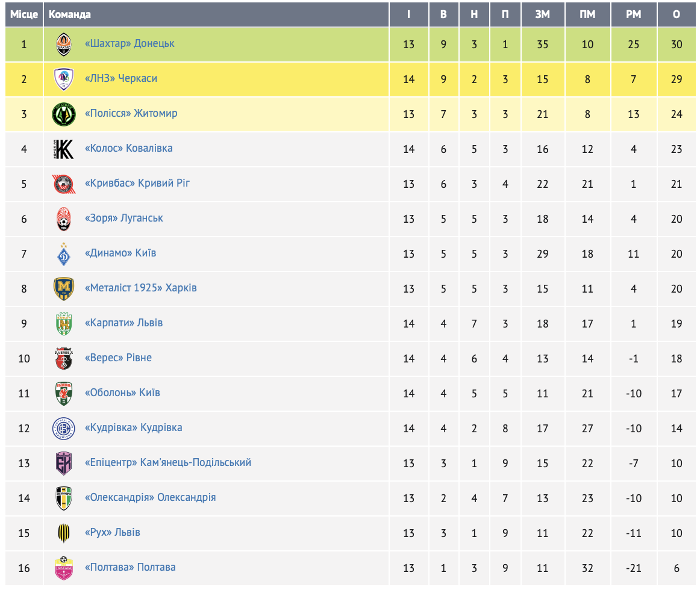Open the «Шахтар» Донецьк team link
This screenshot has width=700, height=590.
tap(130, 44)
